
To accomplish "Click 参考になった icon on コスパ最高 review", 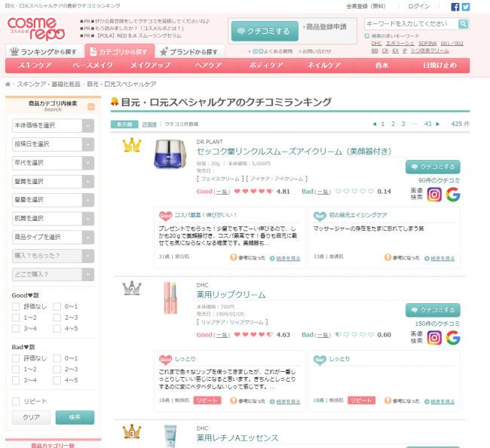I will 234,258.
